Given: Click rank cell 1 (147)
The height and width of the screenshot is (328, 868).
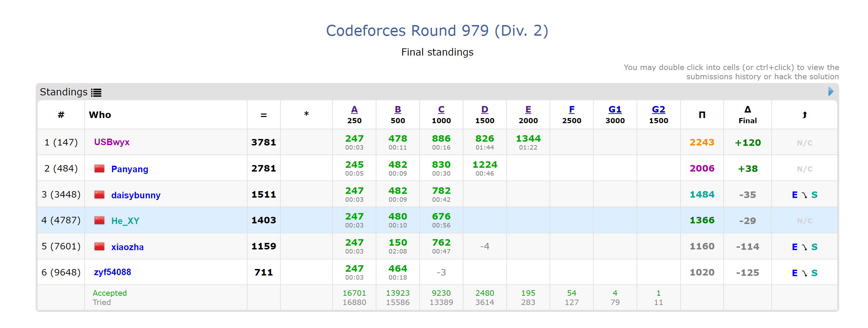Looking at the screenshot, I should click(x=61, y=142).
